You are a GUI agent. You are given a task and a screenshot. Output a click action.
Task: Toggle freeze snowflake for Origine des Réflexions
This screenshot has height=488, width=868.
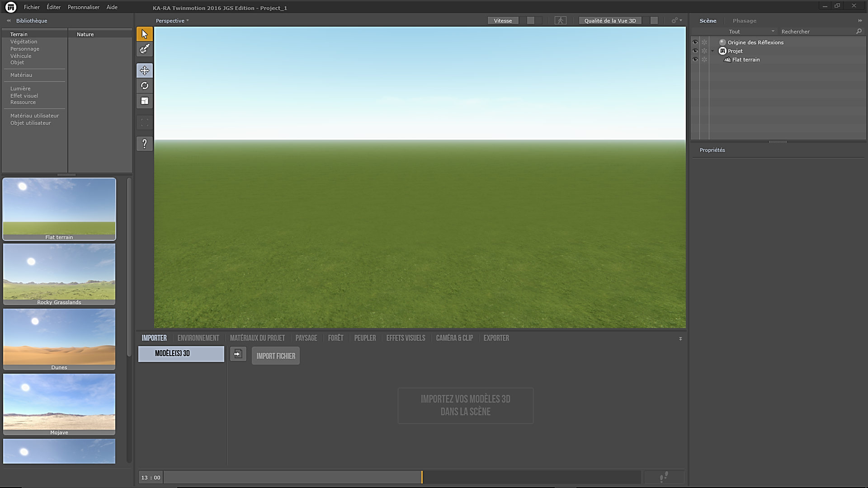coord(704,42)
